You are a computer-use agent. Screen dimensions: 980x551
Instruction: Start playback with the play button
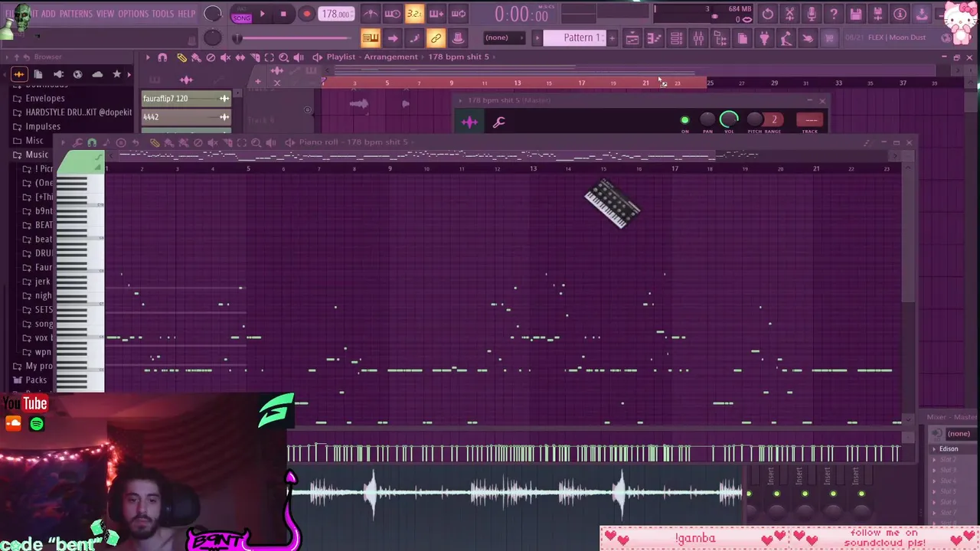click(262, 14)
